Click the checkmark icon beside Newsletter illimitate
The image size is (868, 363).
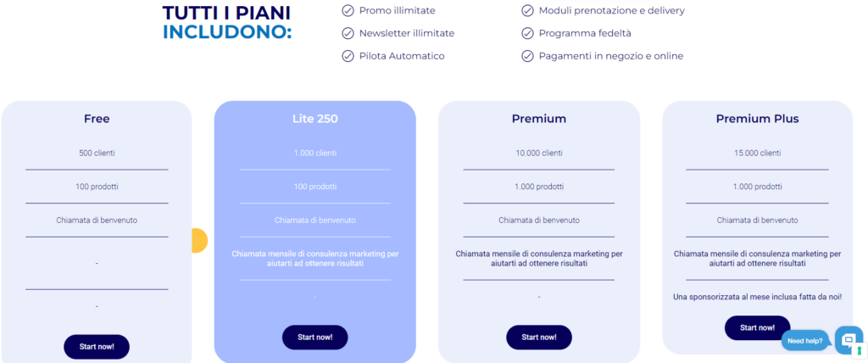pos(348,33)
